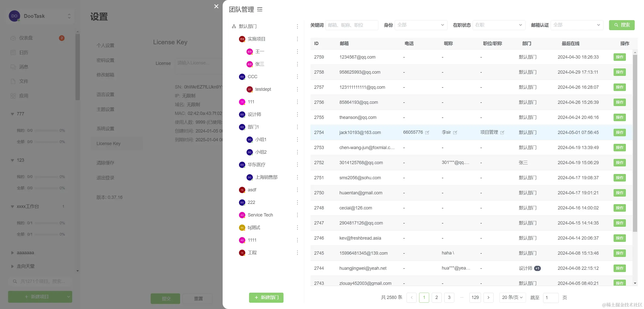Click the green 搜索 button
The height and width of the screenshot is (309, 644).
[622, 25]
